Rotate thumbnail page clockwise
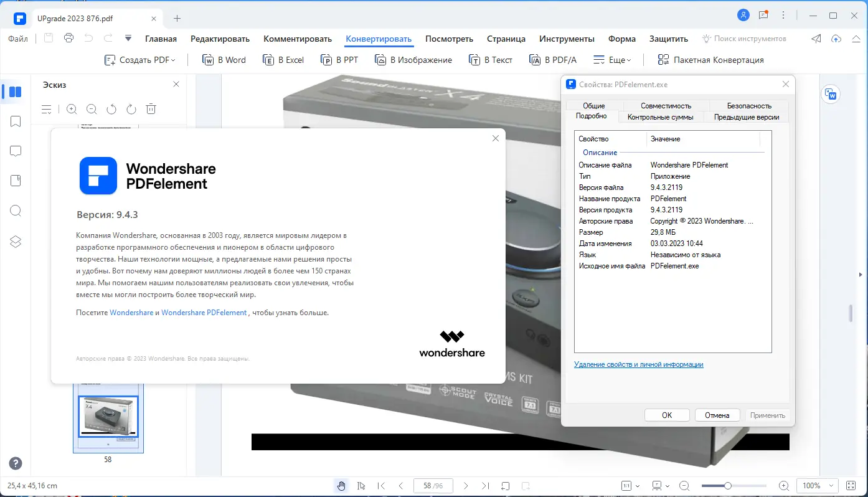This screenshot has width=868, height=497. click(131, 109)
